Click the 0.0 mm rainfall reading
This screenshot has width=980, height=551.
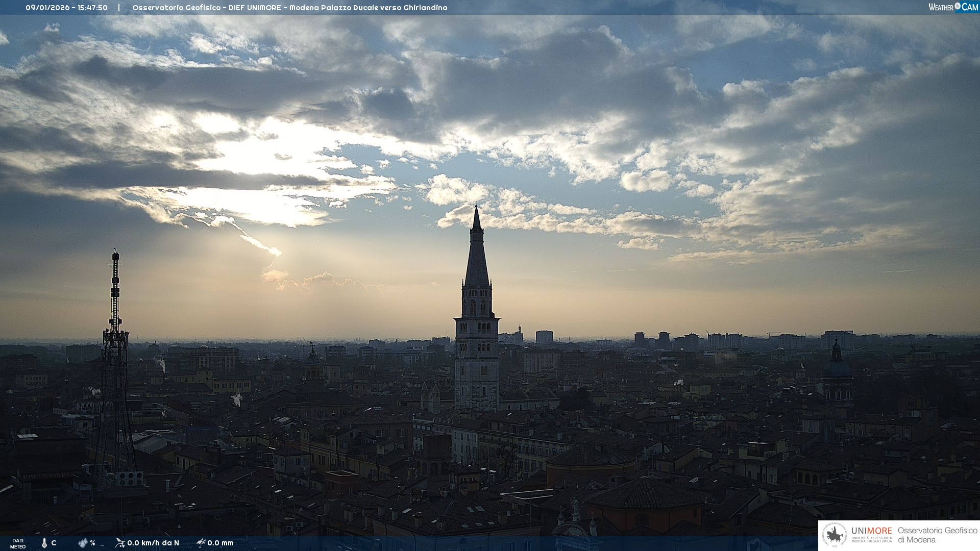pos(220,543)
